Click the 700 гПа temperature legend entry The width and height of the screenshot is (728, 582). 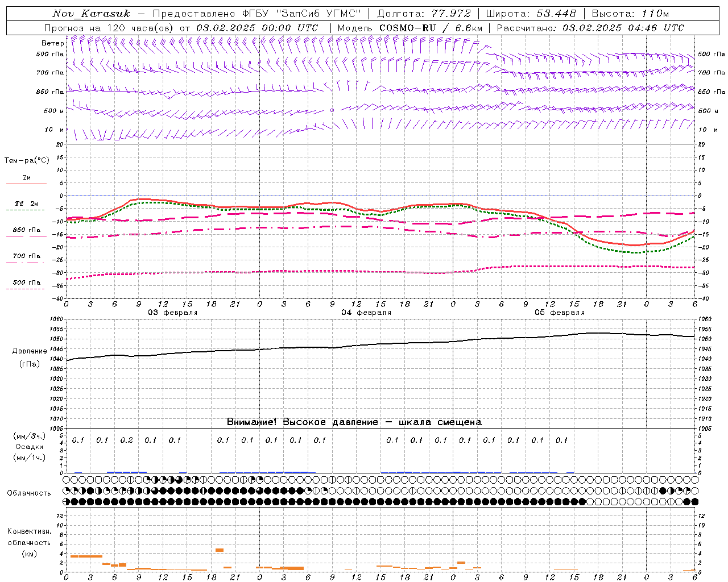click(x=26, y=256)
